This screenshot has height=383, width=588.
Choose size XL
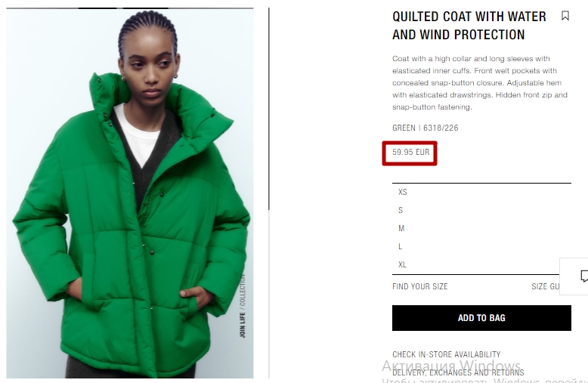481,264
